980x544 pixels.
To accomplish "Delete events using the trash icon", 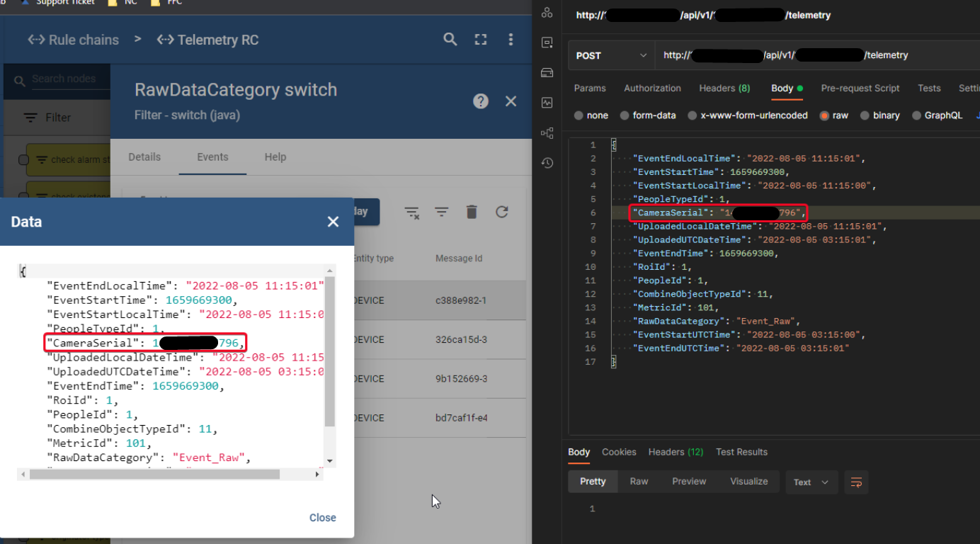I will [471, 211].
